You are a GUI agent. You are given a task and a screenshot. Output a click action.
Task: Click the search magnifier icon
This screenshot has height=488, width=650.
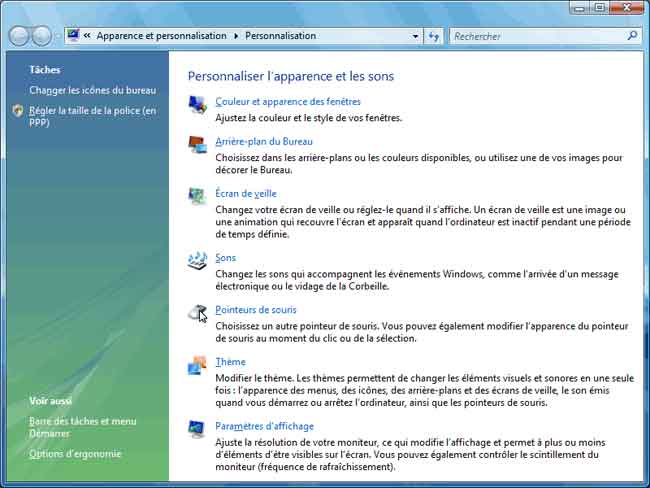[632, 36]
